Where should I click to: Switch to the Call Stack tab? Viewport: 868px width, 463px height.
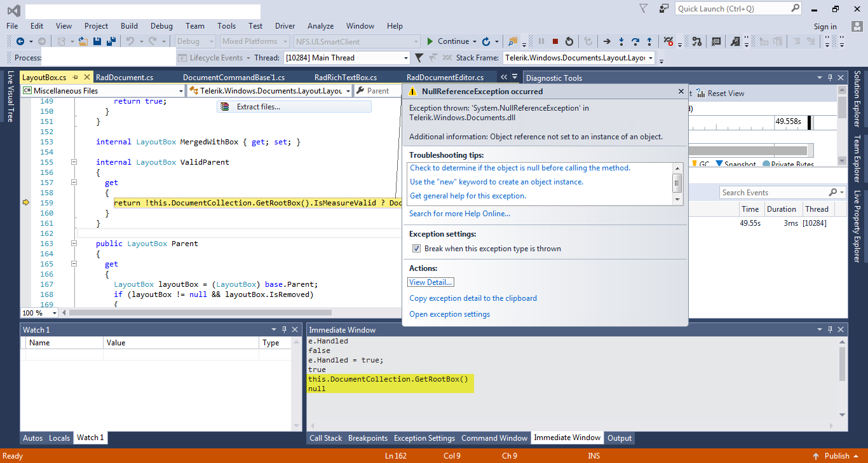point(325,438)
